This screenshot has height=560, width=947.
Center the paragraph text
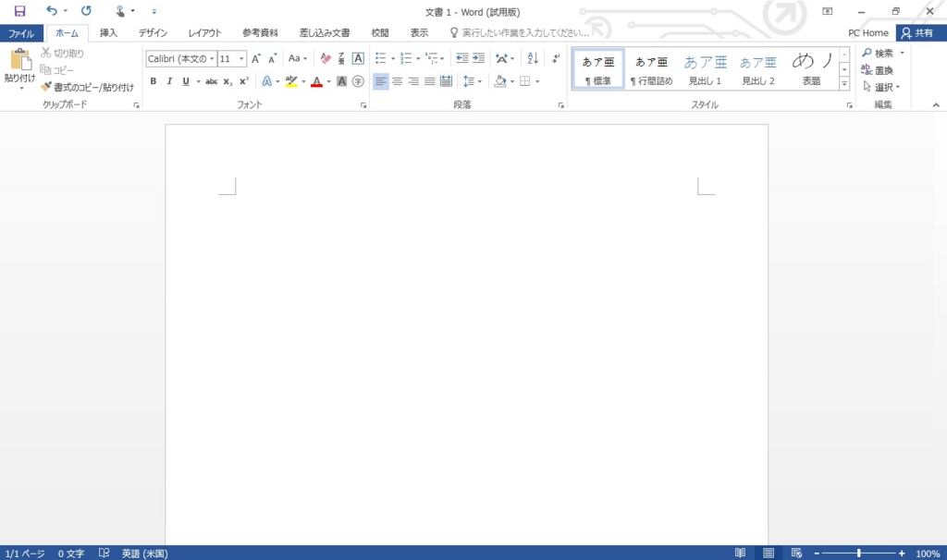397,81
